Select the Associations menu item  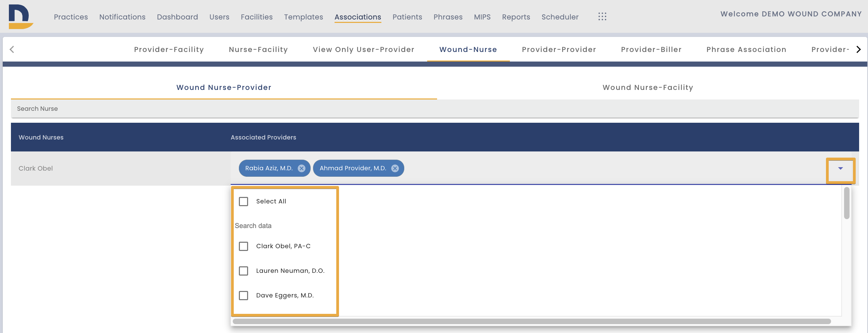(x=358, y=17)
